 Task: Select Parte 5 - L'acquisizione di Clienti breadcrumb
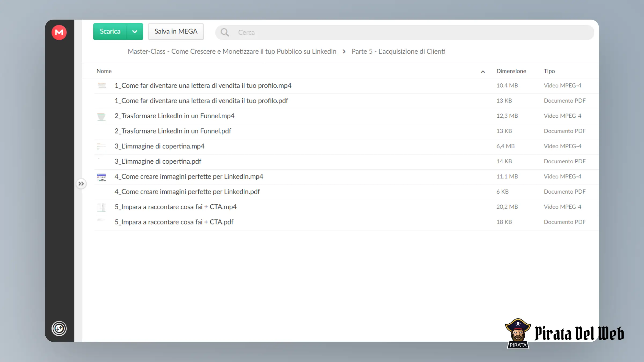[398, 51]
